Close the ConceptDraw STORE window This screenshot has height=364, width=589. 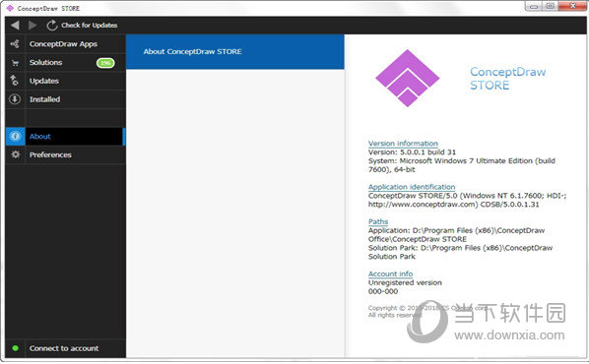tap(573, 6)
